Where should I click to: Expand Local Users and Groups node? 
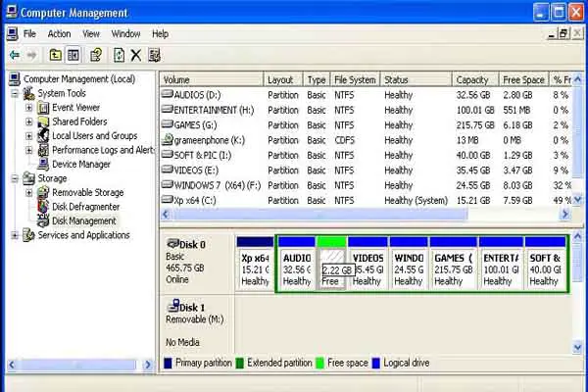(28, 136)
